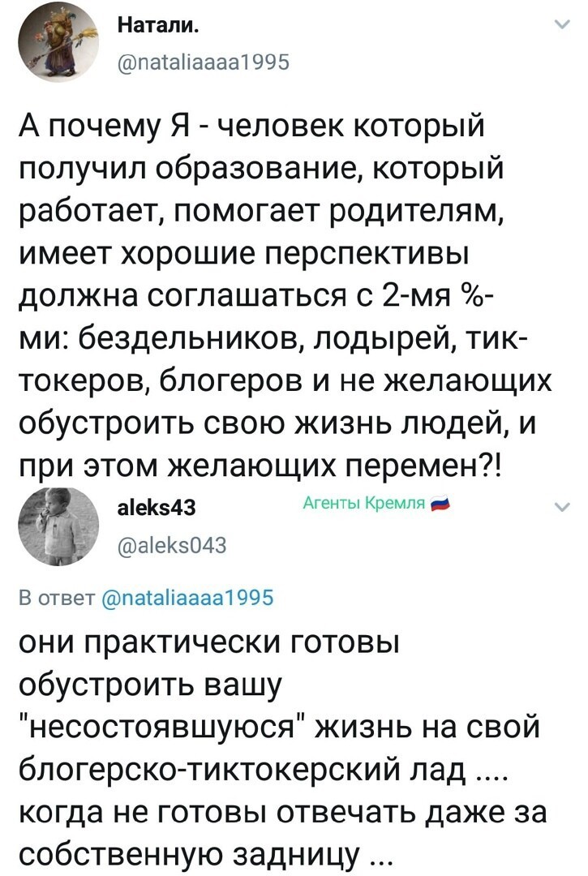This screenshot has height=876, width=588.
Task: Follow the @nataliaaaa1995 mention in 'В ответ'
Action: point(187,597)
